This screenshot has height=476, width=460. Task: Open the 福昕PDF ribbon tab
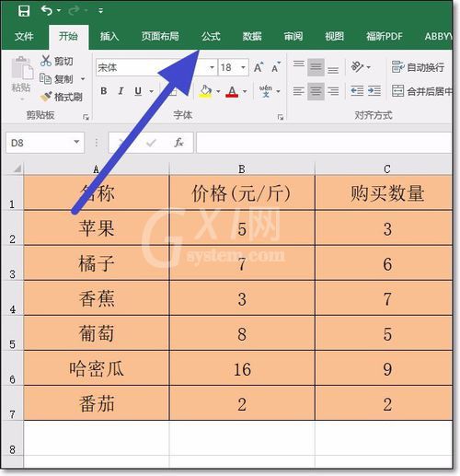pyautogui.click(x=385, y=36)
